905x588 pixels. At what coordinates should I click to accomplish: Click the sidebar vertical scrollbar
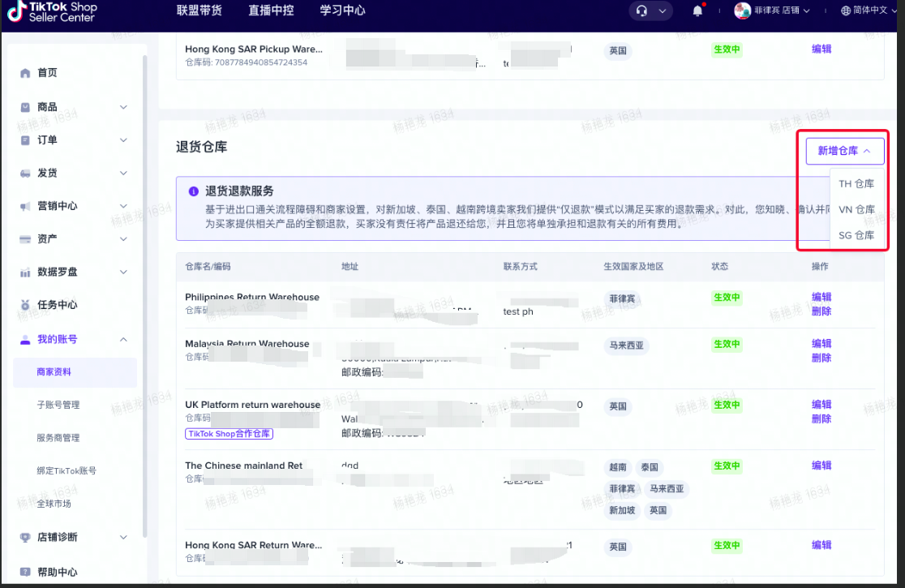pos(144,297)
